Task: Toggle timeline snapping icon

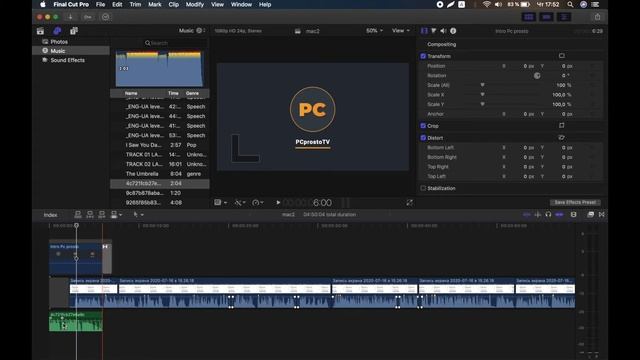Action: click(559, 215)
